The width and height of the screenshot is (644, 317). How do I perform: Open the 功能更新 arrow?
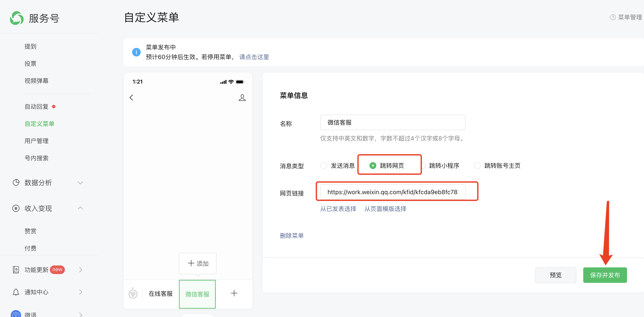(81, 270)
